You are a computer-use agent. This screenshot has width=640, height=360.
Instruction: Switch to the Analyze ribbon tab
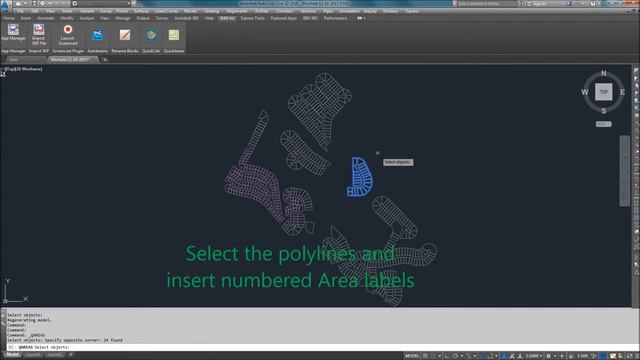coord(87,18)
